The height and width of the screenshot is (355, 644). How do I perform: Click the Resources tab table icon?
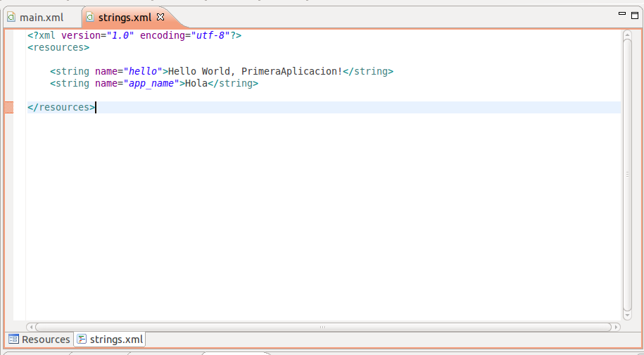click(13, 340)
